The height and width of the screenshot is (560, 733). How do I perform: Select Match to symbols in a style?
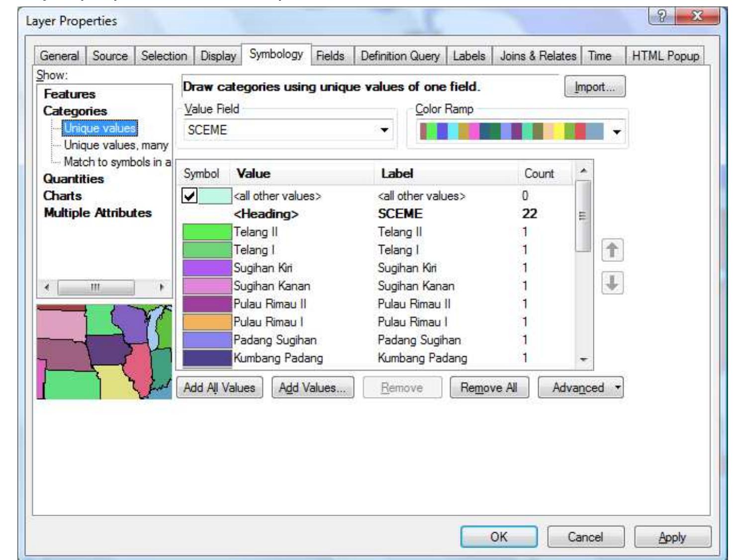[117, 162]
